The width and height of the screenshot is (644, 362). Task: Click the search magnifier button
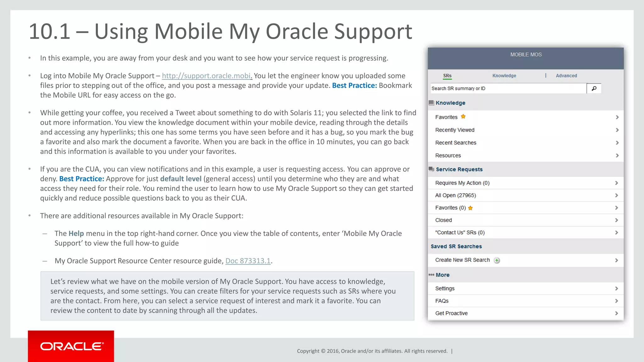pyautogui.click(x=594, y=89)
